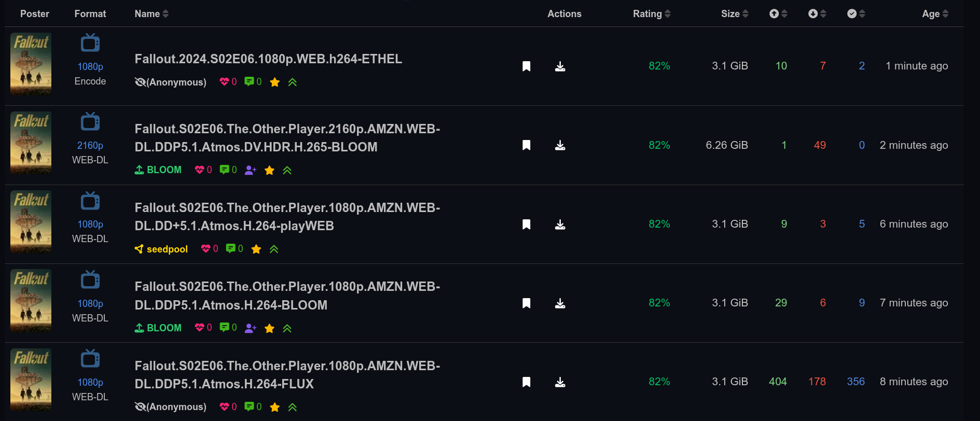980x421 pixels.
Task: Toggle bookmark on 1080p BLOOM torrent
Action: [526, 303]
